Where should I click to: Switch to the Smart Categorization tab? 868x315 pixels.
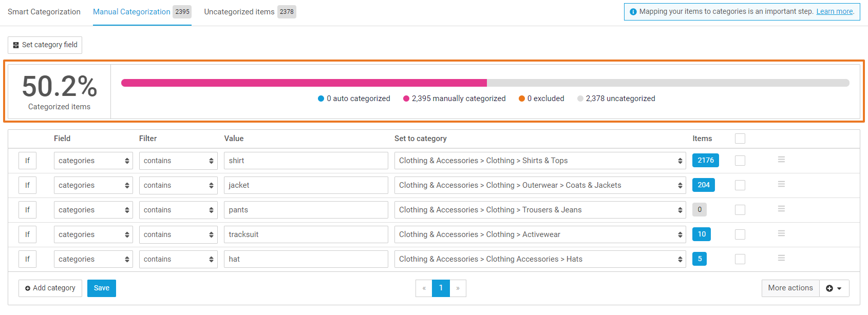(x=44, y=12)
